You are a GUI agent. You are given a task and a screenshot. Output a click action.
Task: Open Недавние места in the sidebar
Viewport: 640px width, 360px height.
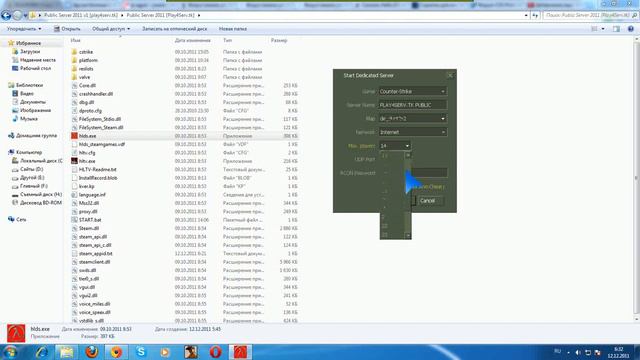coord(38,60)
